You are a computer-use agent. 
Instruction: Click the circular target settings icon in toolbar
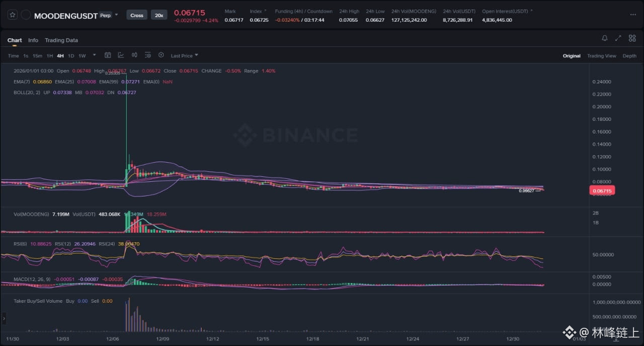[161, 55]
